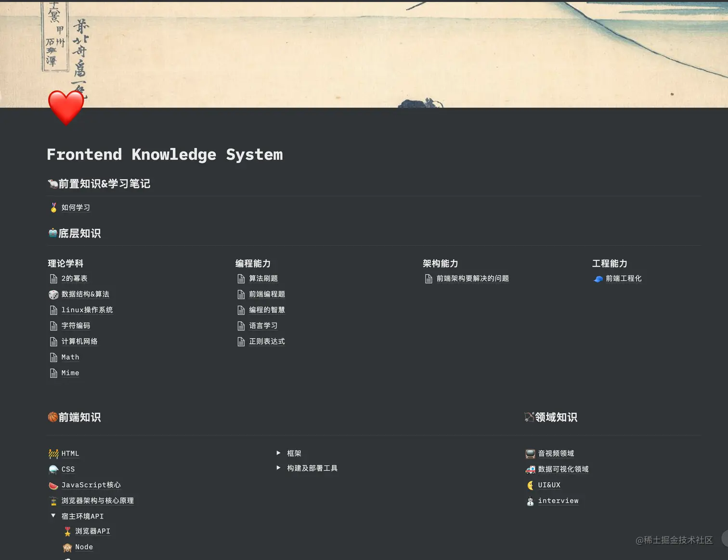Click monkey icon beside Node
The image size is (728, 560).
tap(67, 547)
